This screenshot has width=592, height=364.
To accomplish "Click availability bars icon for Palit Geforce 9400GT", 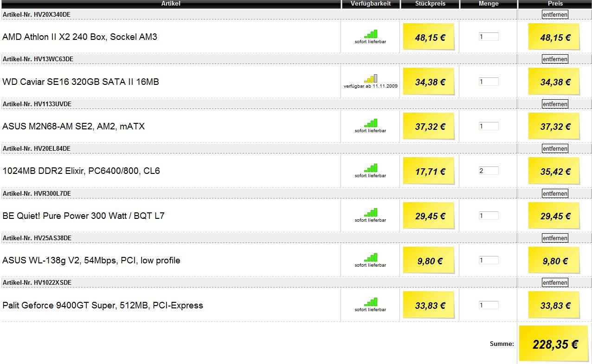I will point(371,302).
